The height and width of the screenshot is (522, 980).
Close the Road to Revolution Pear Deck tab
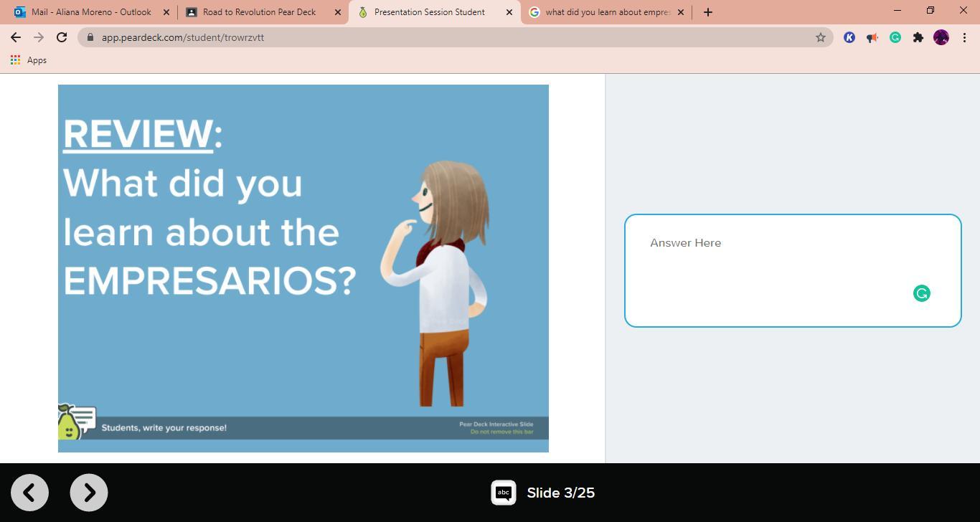click(338, 12)
